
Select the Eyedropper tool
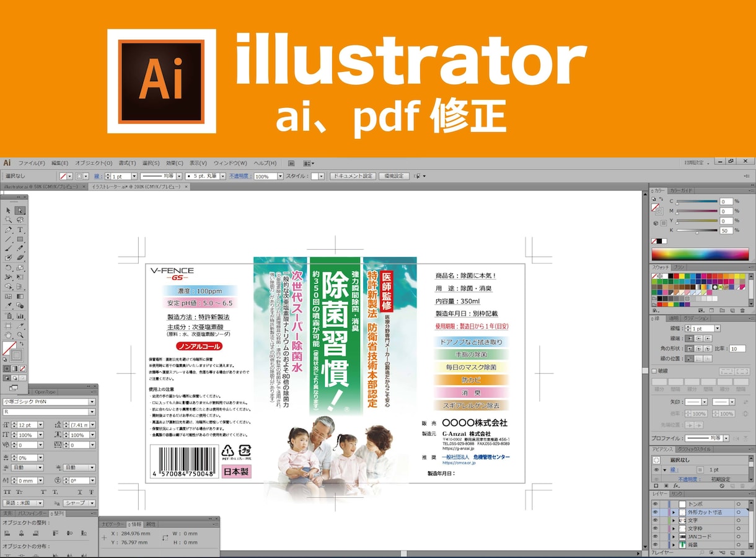(8, 306)
